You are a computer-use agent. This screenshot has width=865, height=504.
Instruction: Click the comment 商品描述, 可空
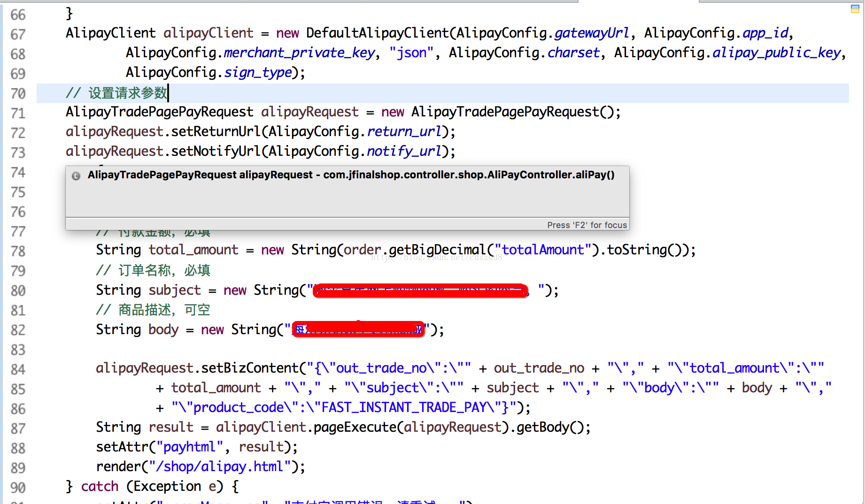tap(153, 310)
